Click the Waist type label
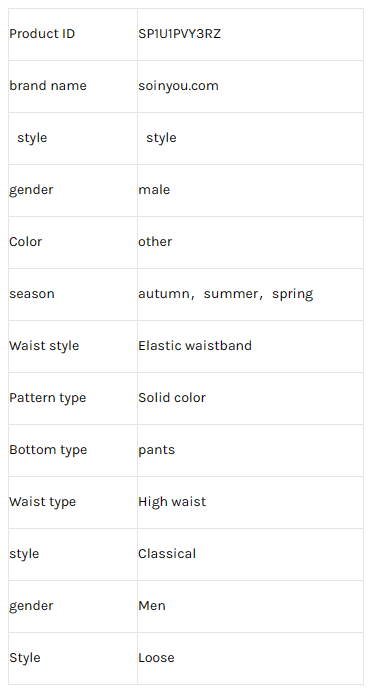Viewport: 373px width, 699px height. coord(42,502)
